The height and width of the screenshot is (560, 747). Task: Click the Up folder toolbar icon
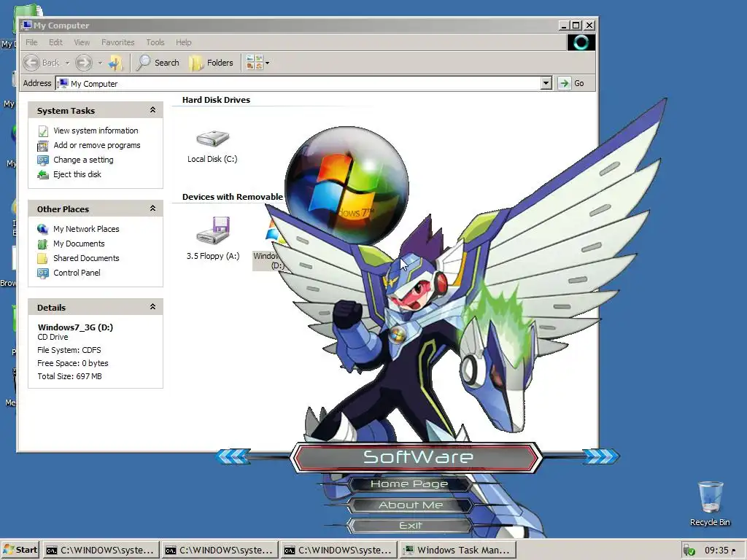pos(115,63)
